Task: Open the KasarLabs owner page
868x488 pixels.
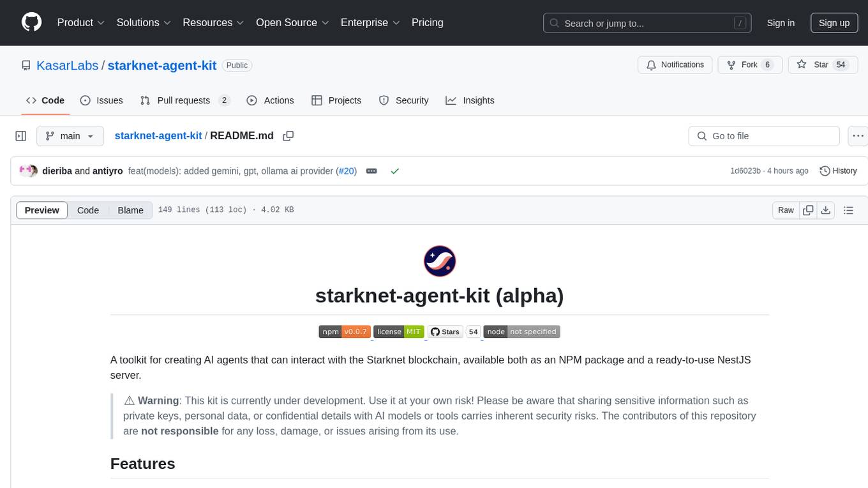Action: [67, 65]
